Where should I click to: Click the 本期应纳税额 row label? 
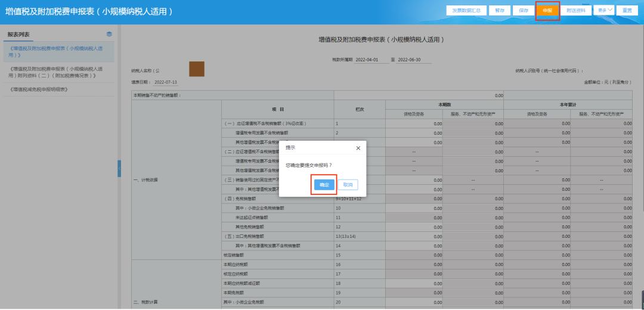(x=236, y=265)
